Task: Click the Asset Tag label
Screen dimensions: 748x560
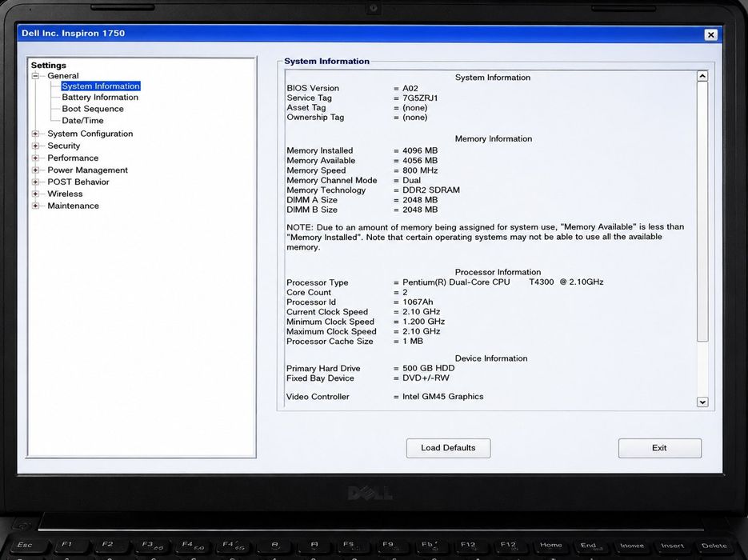Action: (x=306, y=108)
